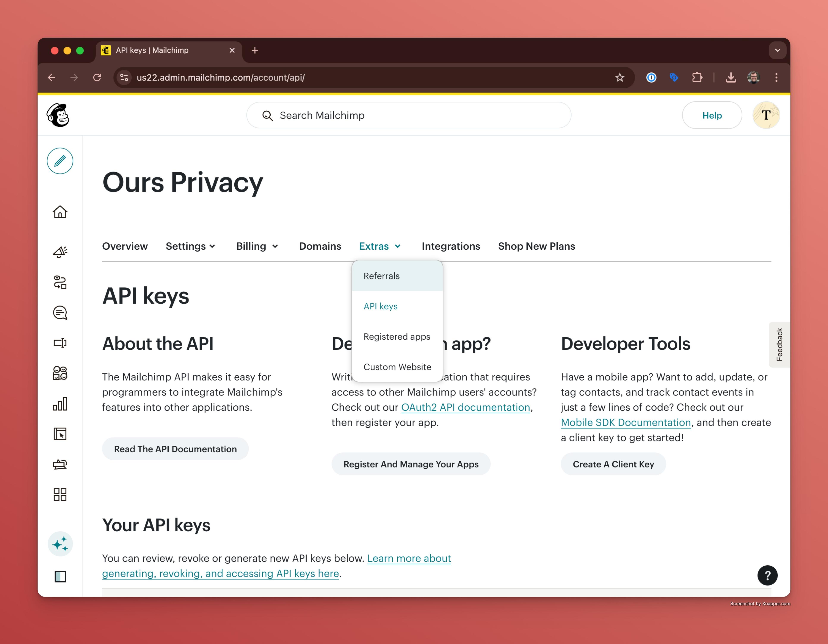Select Referrals from the Extras menu

tap(381, 276)
